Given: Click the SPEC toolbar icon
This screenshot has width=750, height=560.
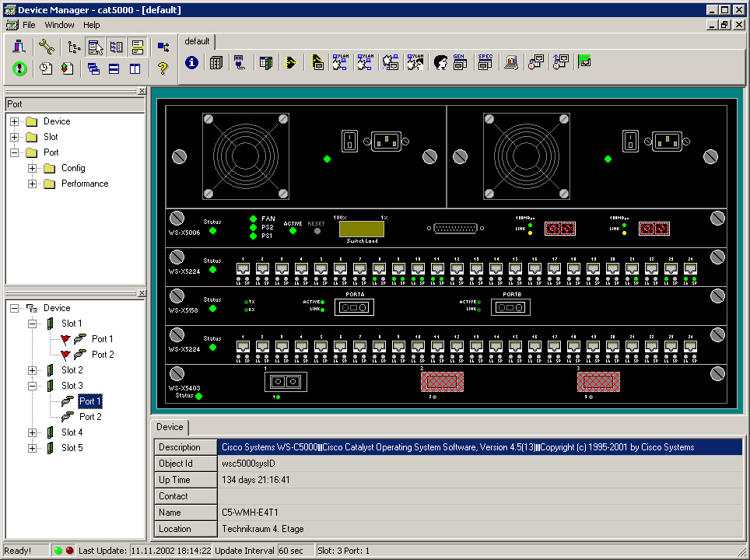Looking at the screenshot, I should tap(485, 63).
